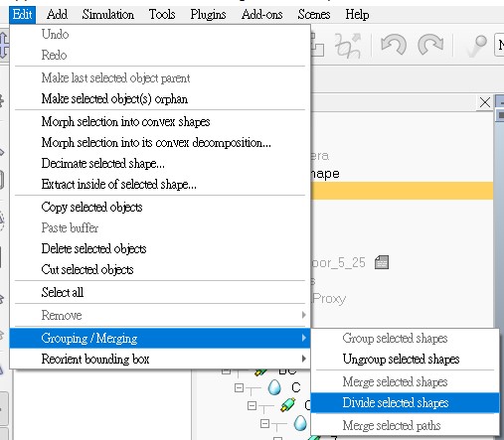Click the lower egg-shaped shape icon
Image resolution: width=504 pixels, height=440 pixels.
click(300, 423)
